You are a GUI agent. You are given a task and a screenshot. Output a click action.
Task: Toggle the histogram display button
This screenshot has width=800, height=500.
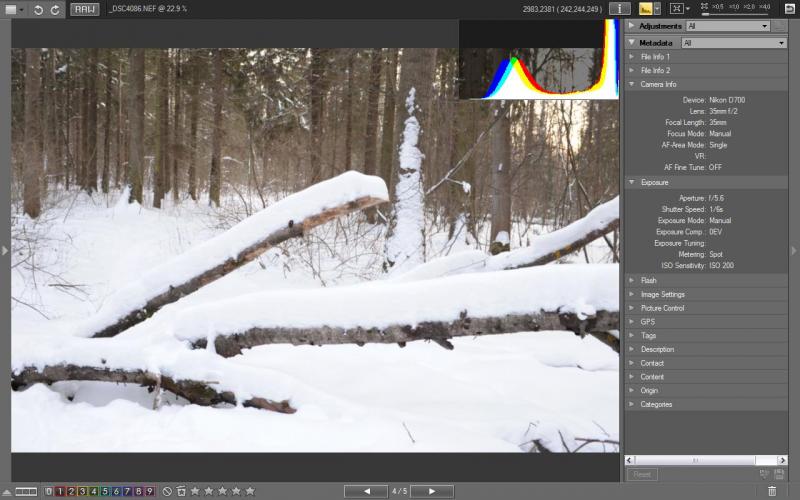pyautogui.click(x=645, y=9)
